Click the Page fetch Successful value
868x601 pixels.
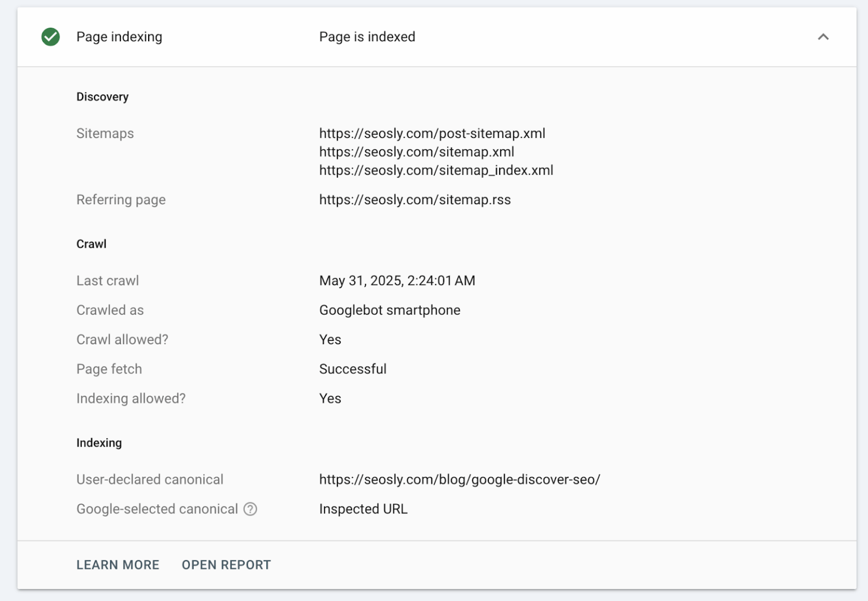point(353,369)
